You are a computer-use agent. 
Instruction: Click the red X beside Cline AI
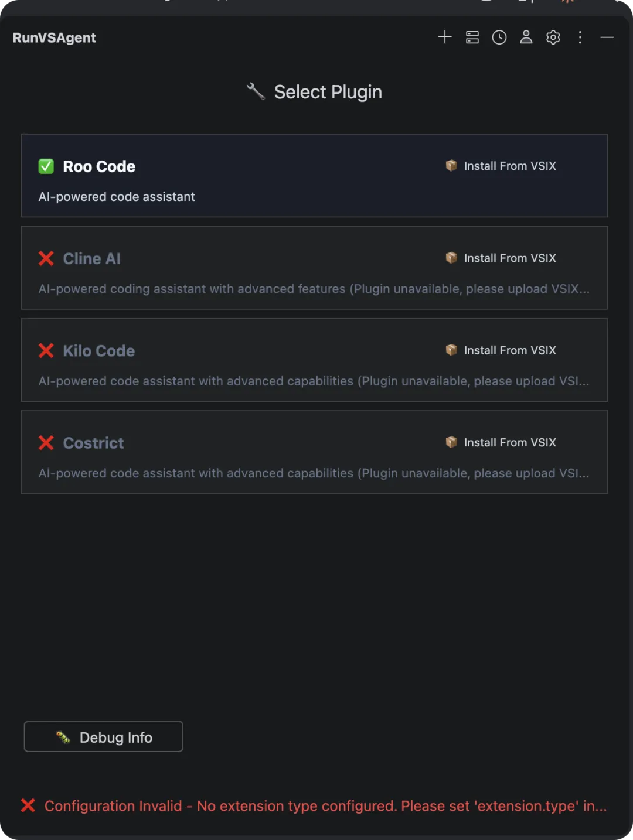[x=46, y=258]
